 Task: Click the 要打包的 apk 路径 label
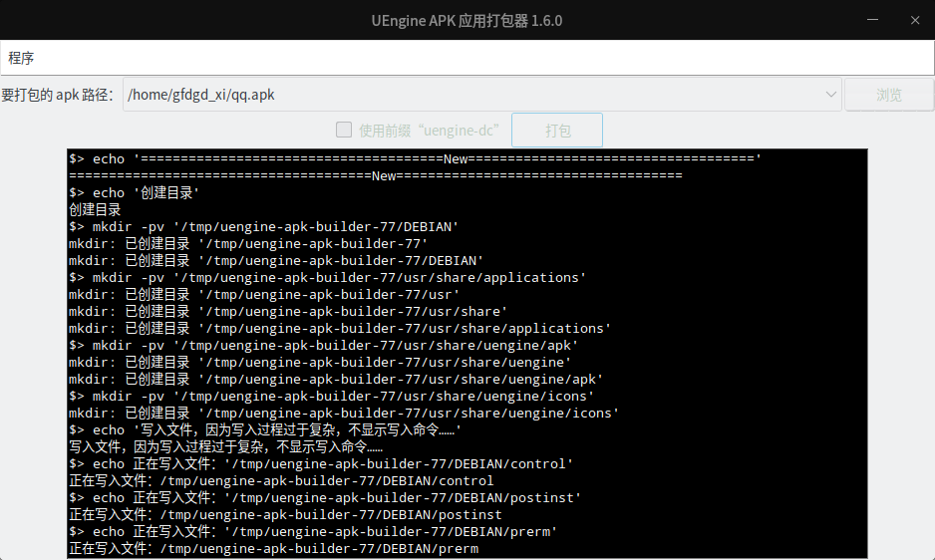click(x=60, y=95)
